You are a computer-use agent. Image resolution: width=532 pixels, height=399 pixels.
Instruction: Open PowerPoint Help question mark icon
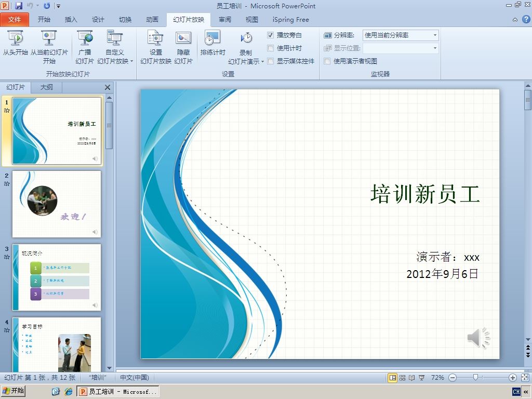[x=526, y=19]
